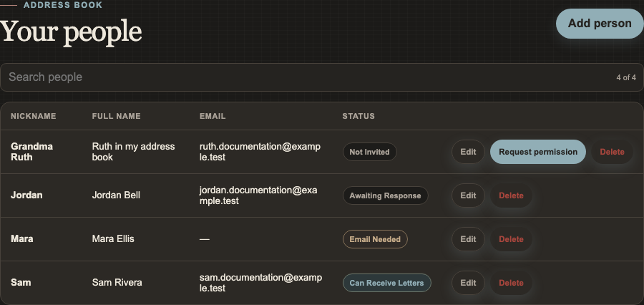Viewport: 644px width, 305px height.
Task: Click the NICKNAME column header
Action: click(x=33, y=116)
